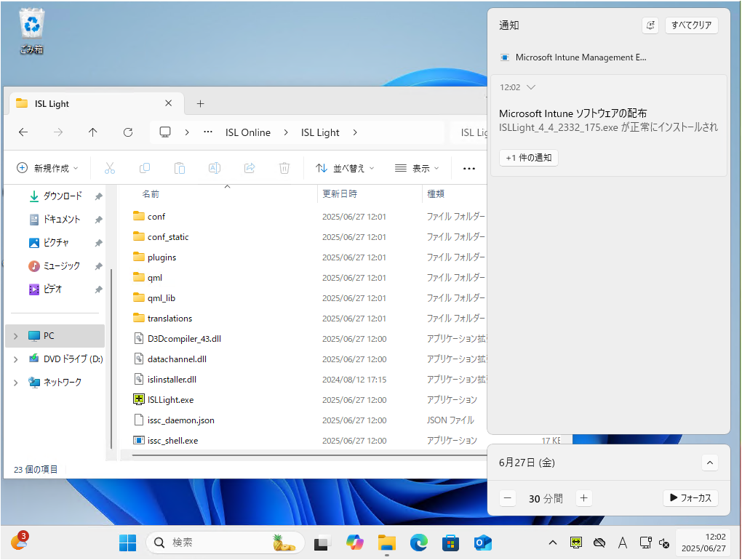
Task: Click the Forward arrow navigation button
Action: pyautogui.click(x=58, y=132)
